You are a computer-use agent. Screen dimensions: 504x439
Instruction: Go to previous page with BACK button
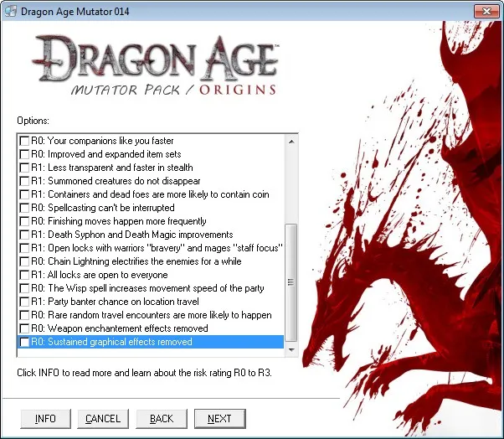point(162,419)
